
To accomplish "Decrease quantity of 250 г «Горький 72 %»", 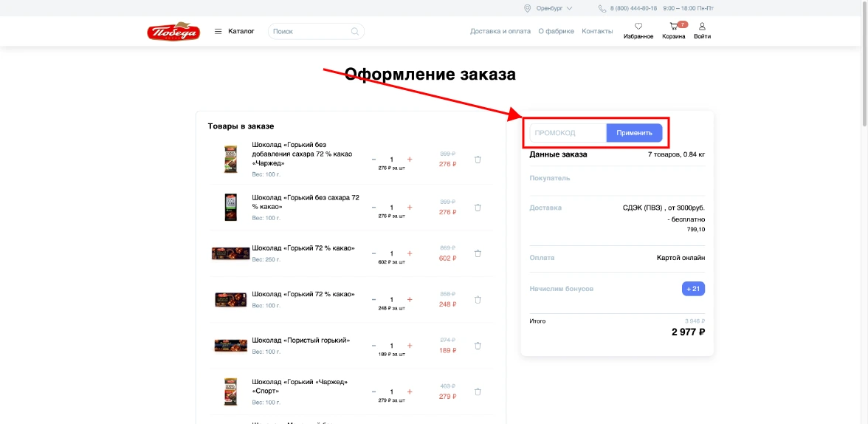I will click(x=373, y=254).
